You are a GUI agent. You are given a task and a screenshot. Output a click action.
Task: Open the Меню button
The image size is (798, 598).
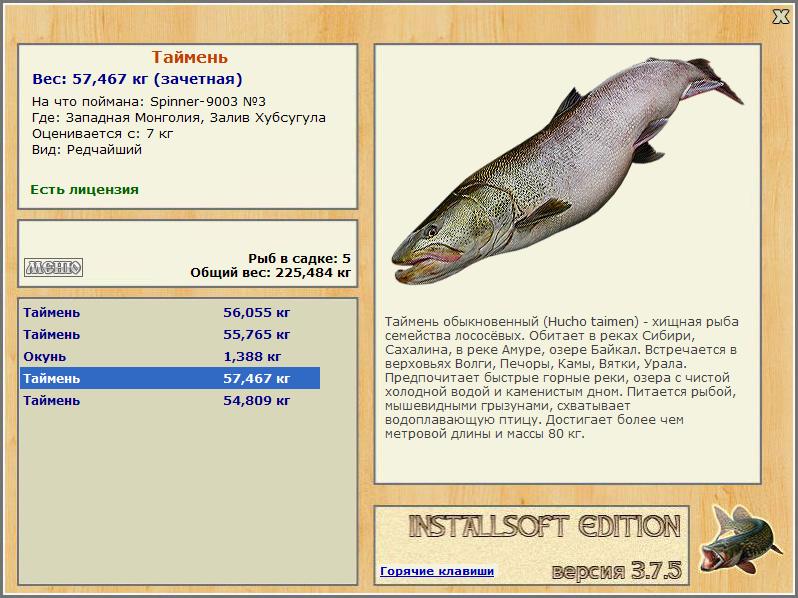click(53, 267)
